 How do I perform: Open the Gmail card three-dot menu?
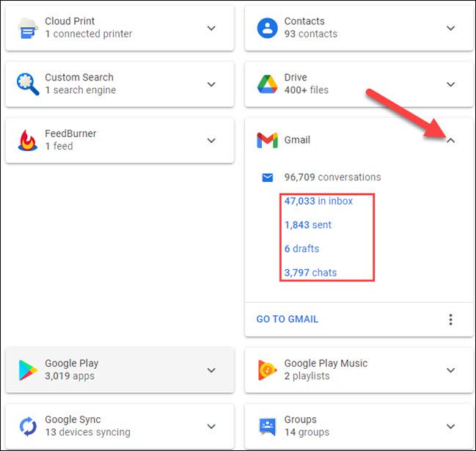point(450,320)
